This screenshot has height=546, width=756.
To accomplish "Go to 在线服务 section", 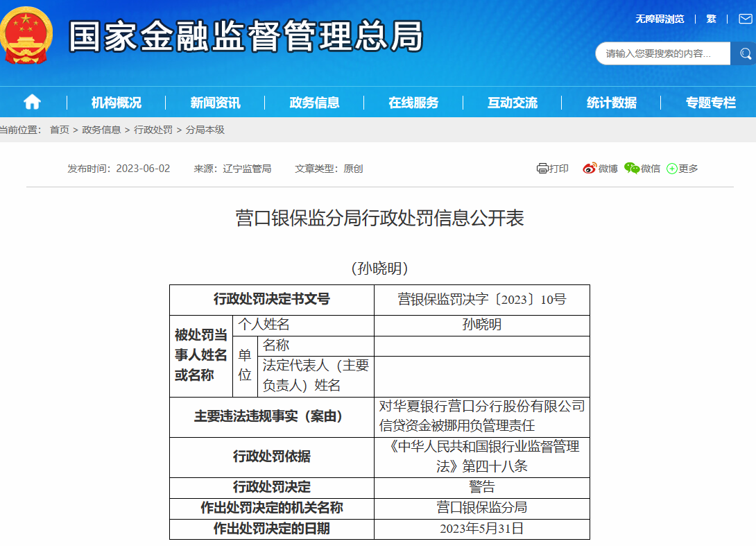I will (413, 103).
